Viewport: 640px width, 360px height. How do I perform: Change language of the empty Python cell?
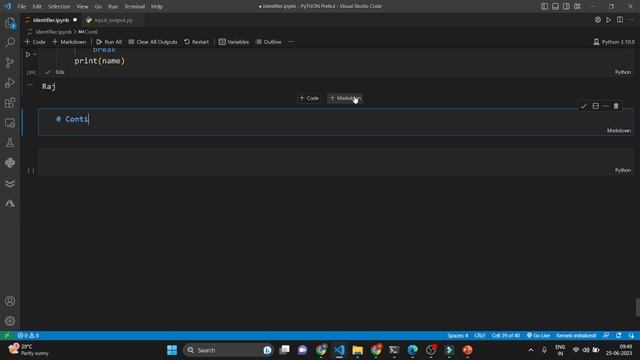pyautogui.click(x=623, y=170)
